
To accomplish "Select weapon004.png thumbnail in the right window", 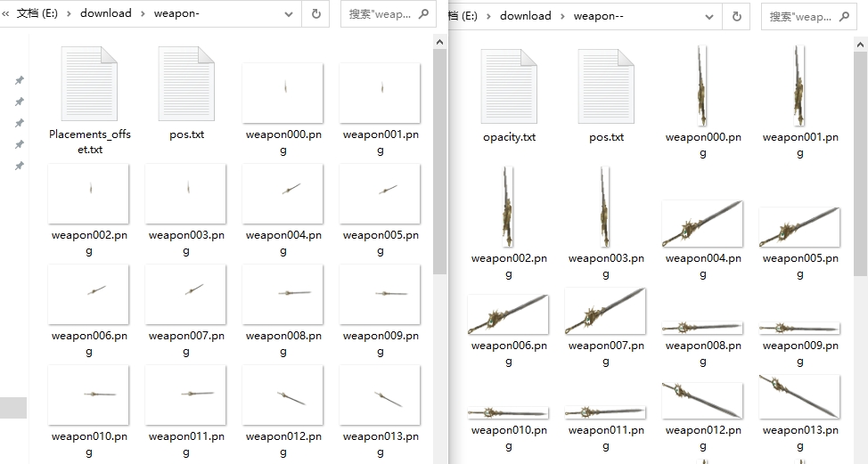I will tap(702, 224).
